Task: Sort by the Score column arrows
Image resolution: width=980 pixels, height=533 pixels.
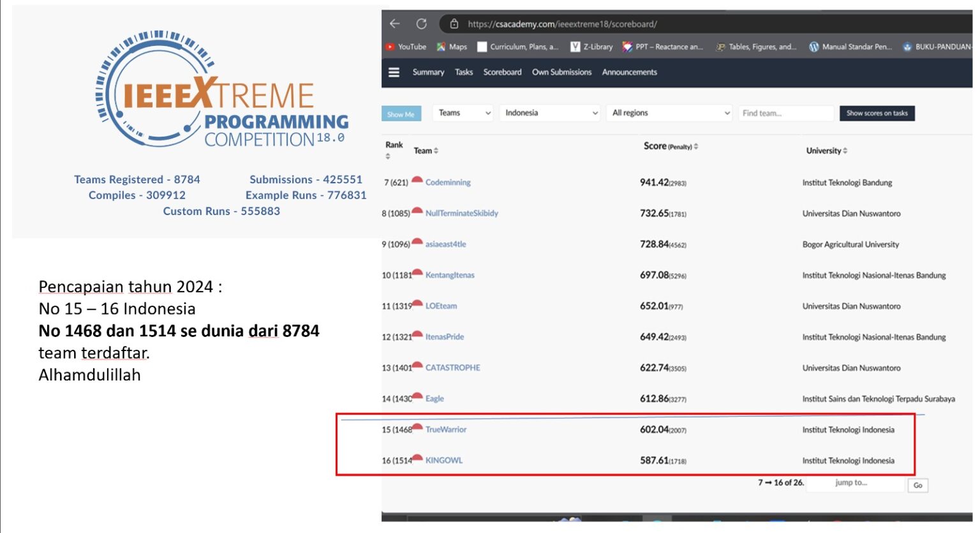Action: (696, 146)
